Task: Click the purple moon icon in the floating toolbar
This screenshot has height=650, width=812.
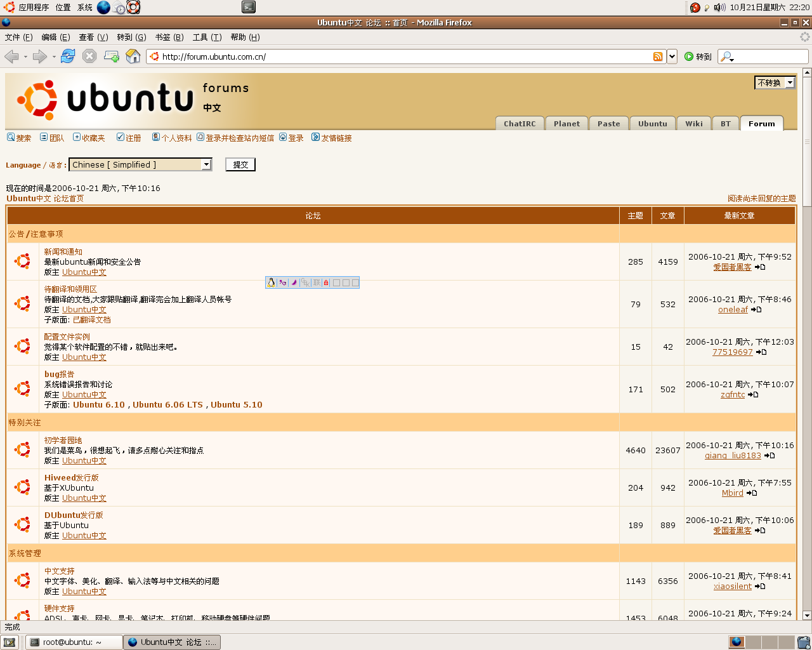Action: point(294,282)
